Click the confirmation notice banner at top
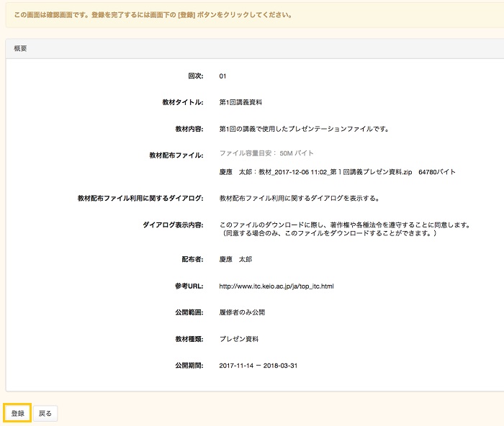The width and height of the screenshot is (504, 426). [153, 14]
